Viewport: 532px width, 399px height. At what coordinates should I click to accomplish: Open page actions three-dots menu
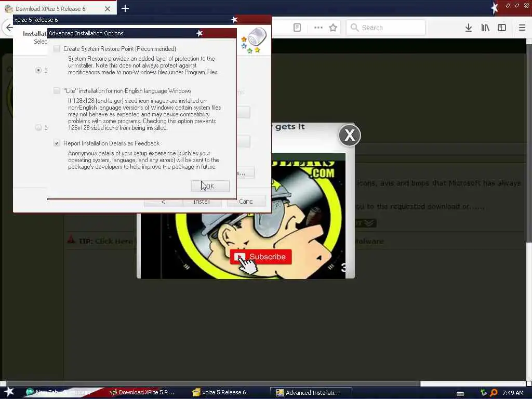pos(318,28)
